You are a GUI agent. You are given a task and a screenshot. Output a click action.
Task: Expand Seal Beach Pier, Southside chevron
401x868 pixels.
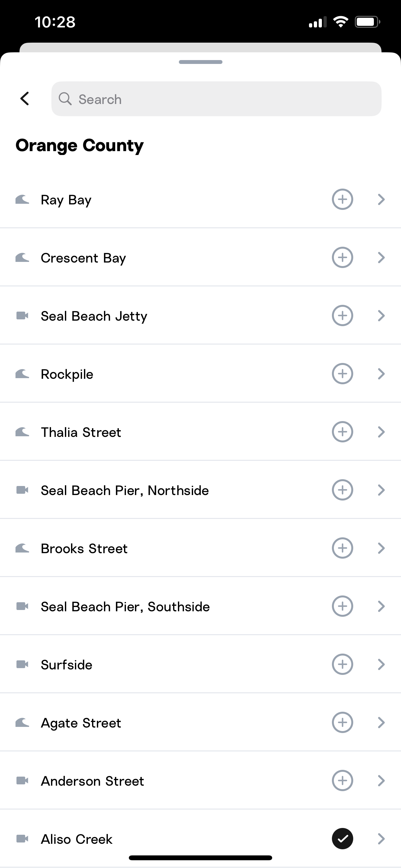pyautogui.click(x=381, y=606)
